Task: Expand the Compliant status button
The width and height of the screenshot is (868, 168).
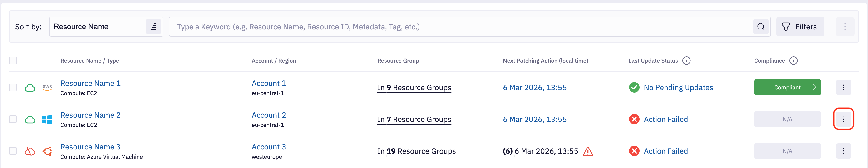Action: point(787,87)
